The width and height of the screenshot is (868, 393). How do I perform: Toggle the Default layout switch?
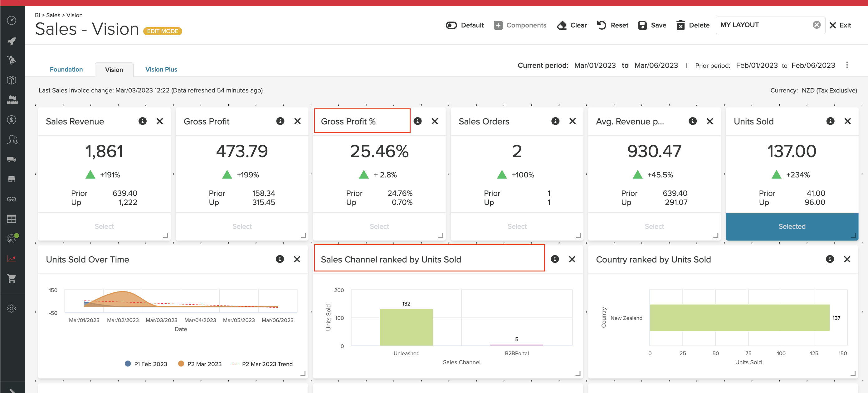coord(451,25)
